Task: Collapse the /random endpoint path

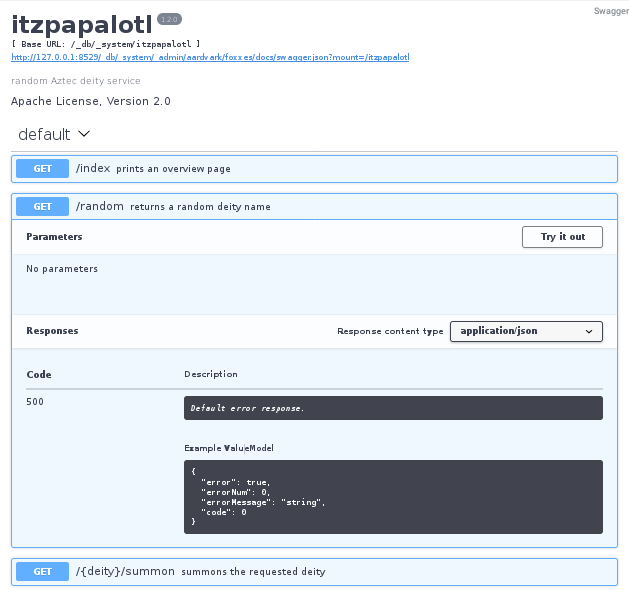Action: pyautogui.click(x=100, y=207)
